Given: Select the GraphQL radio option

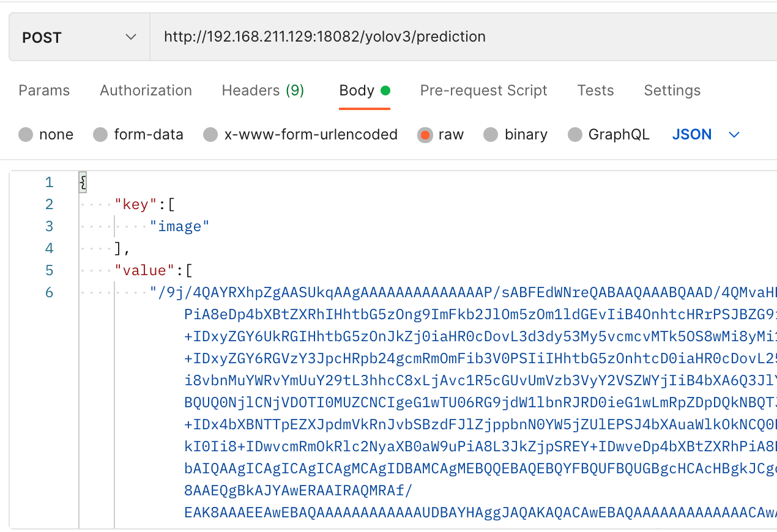Looking at the screenshot, I should (x=574, y=135).
